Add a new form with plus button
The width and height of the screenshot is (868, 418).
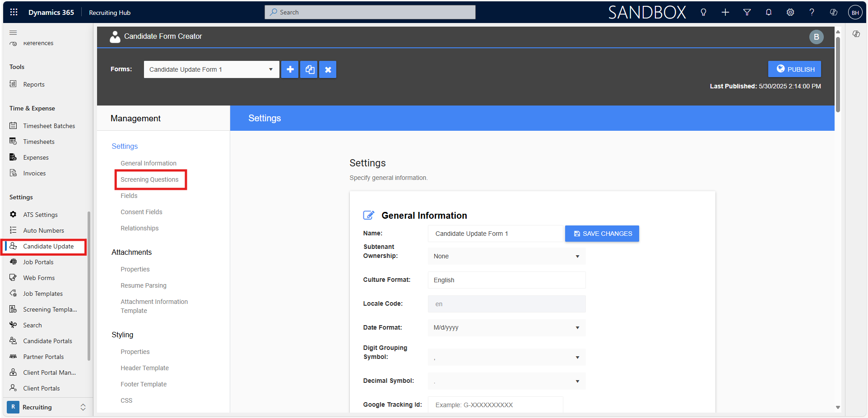click(x=290, y=69)
